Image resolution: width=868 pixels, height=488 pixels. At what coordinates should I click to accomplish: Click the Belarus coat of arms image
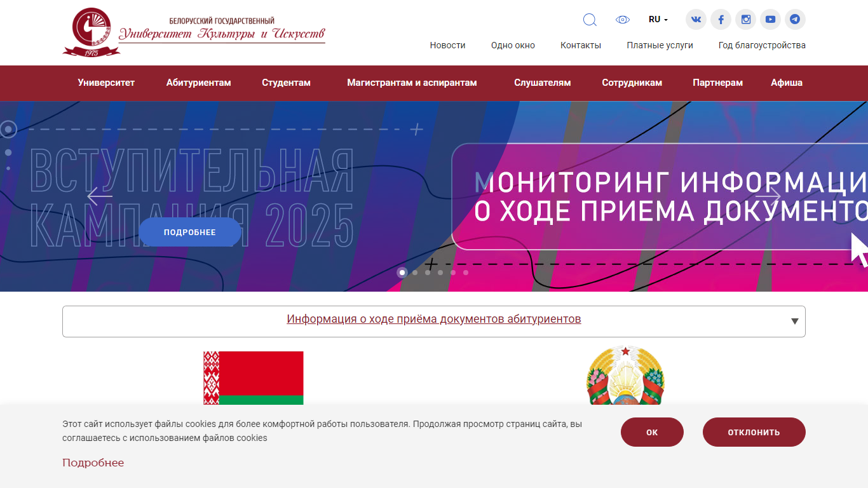click(x=625, y=376)
